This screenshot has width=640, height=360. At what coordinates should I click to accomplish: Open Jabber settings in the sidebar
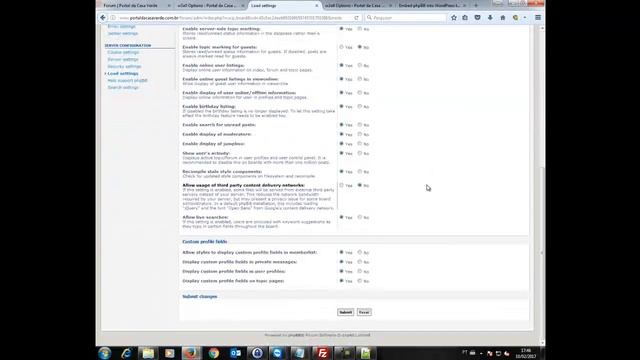[122, 33]
